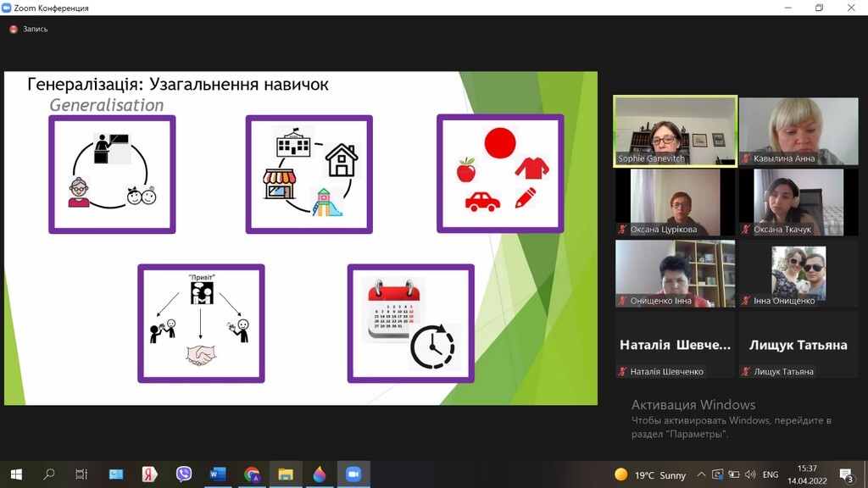This screenshot has width=868, height=488.
Task: Open taskbar search magnifier
Action: (48, 474)
